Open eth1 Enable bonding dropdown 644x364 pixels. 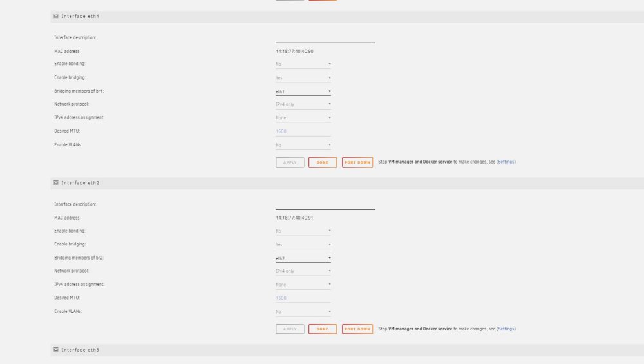(x=303, y=64)
